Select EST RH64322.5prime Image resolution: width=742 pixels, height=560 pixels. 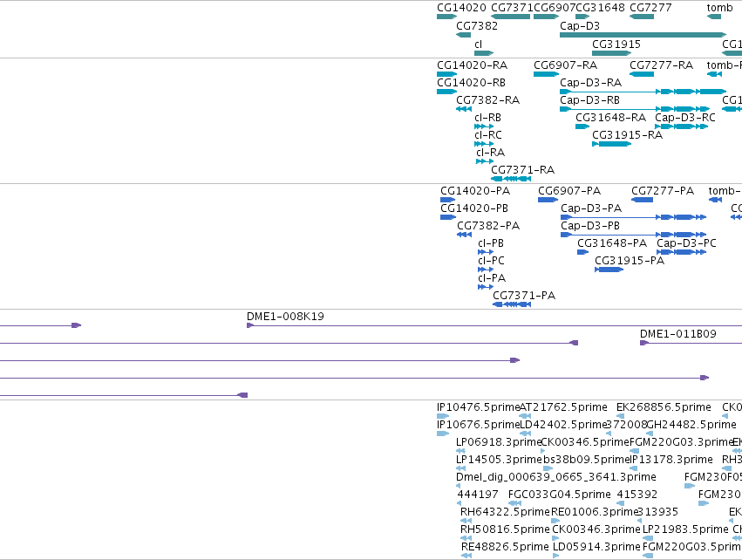coord(466,521)
